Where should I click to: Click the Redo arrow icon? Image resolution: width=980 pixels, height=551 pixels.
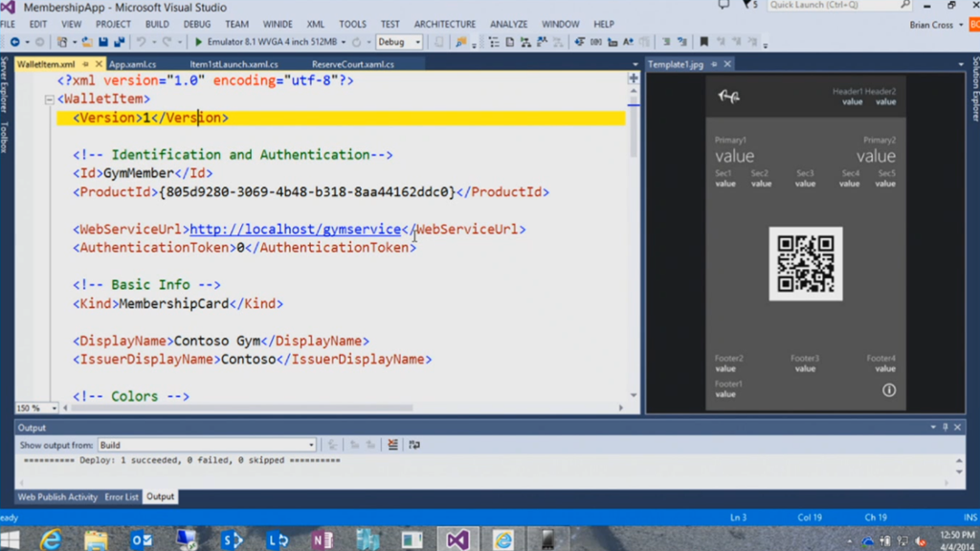[167, 42]
